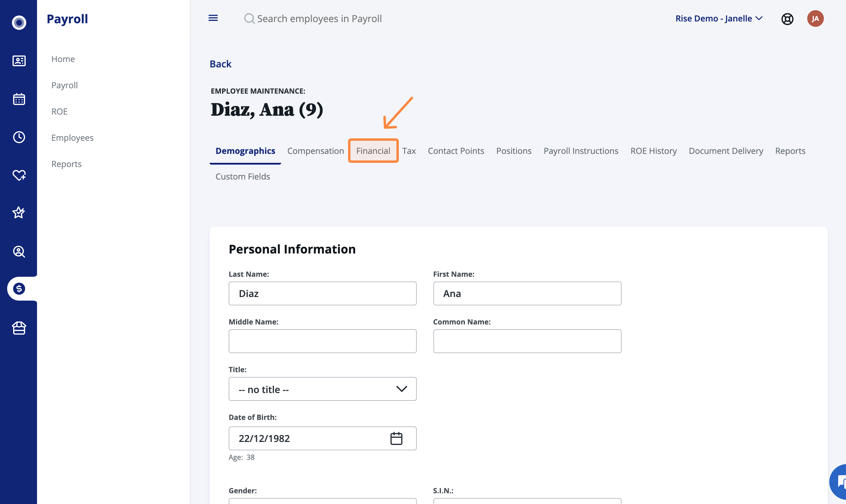Expand the Rise Demo - Janelle account dropdown
The image size is (846, 504).
pos(719,18)
